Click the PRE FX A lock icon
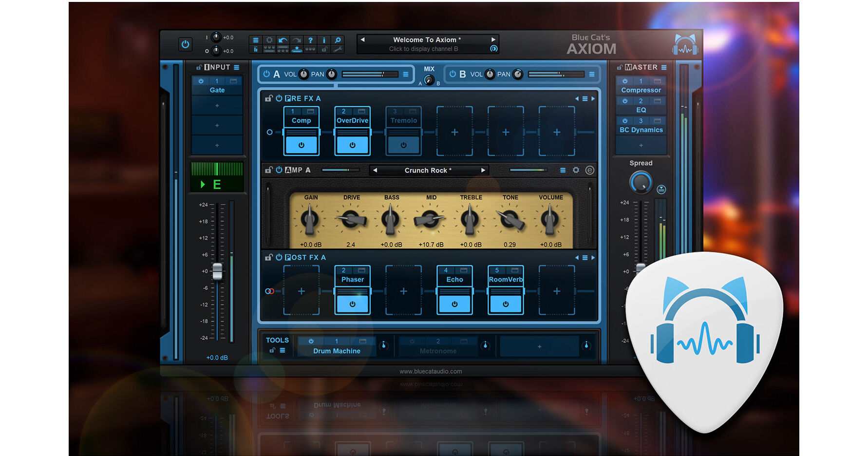Image resolution: width=868 pixels, height=456 pixels. pyautogui.click(x=268, y=98)
